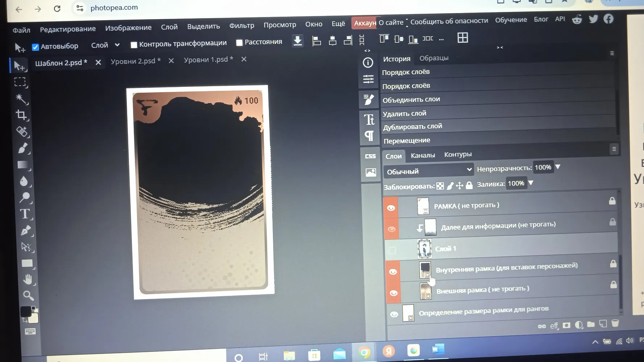Select the Dodge tool

[25, 197]
